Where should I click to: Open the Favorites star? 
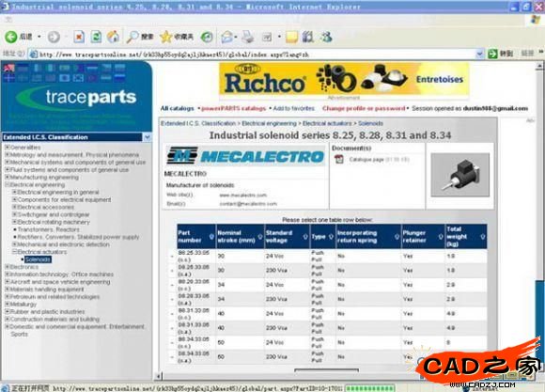pos(165,37)
